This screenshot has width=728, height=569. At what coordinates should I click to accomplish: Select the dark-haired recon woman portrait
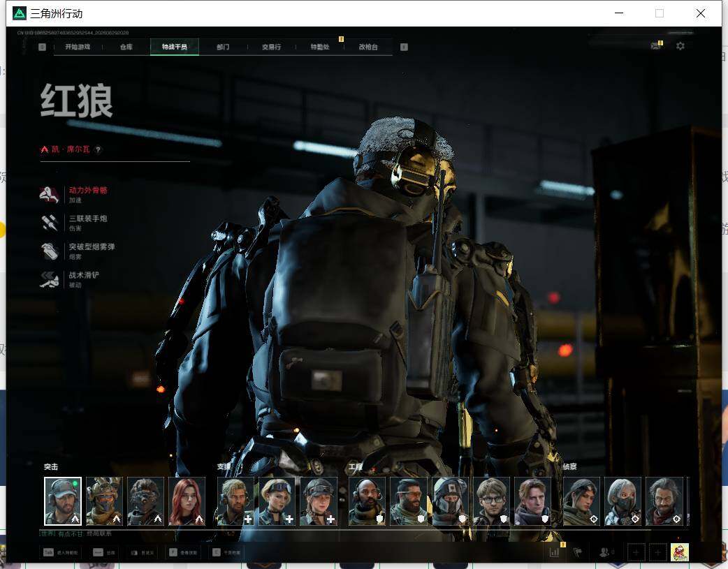[x=581, y=501]
